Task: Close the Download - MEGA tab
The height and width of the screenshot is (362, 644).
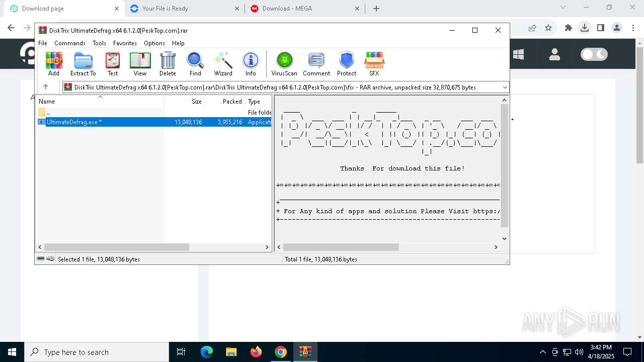Action: point(358,9)
